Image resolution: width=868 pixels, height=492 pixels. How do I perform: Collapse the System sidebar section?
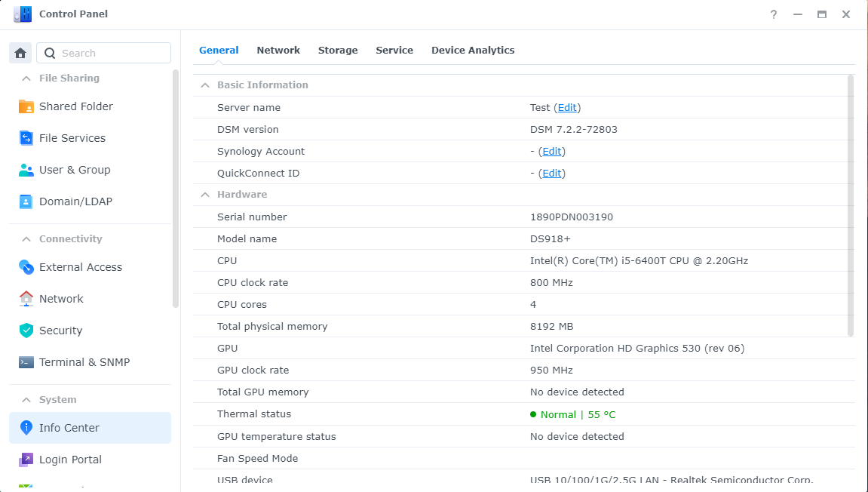click(x=26, y=400)
